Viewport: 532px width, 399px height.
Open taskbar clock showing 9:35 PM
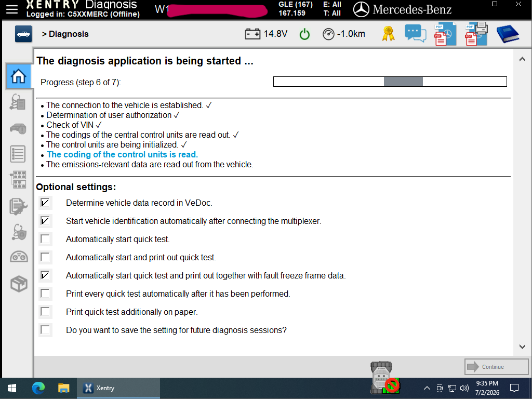pos(487,388)
